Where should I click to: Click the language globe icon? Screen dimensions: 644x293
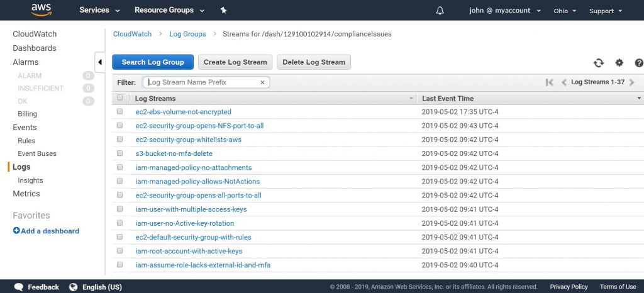click(74, 287)
